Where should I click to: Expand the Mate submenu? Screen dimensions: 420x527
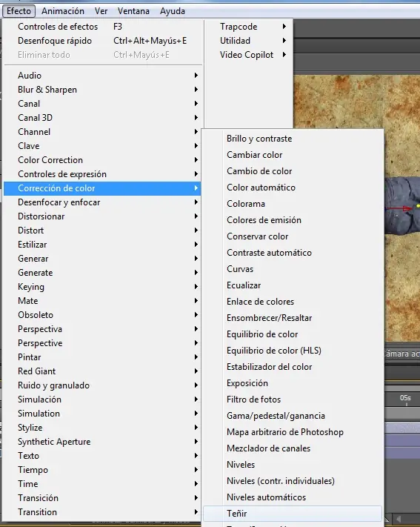click(102, 301)
